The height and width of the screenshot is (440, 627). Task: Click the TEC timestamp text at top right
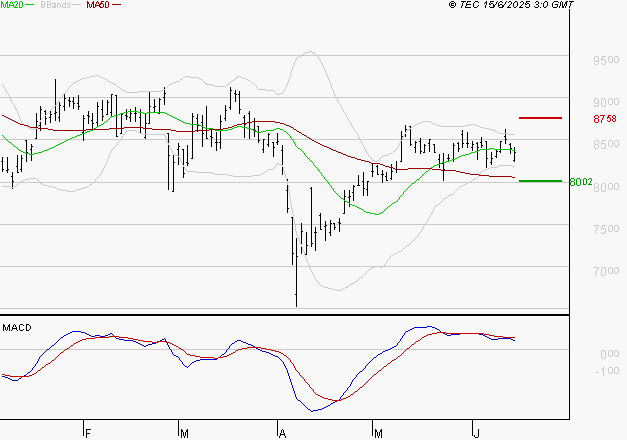[x=512, y=5]
